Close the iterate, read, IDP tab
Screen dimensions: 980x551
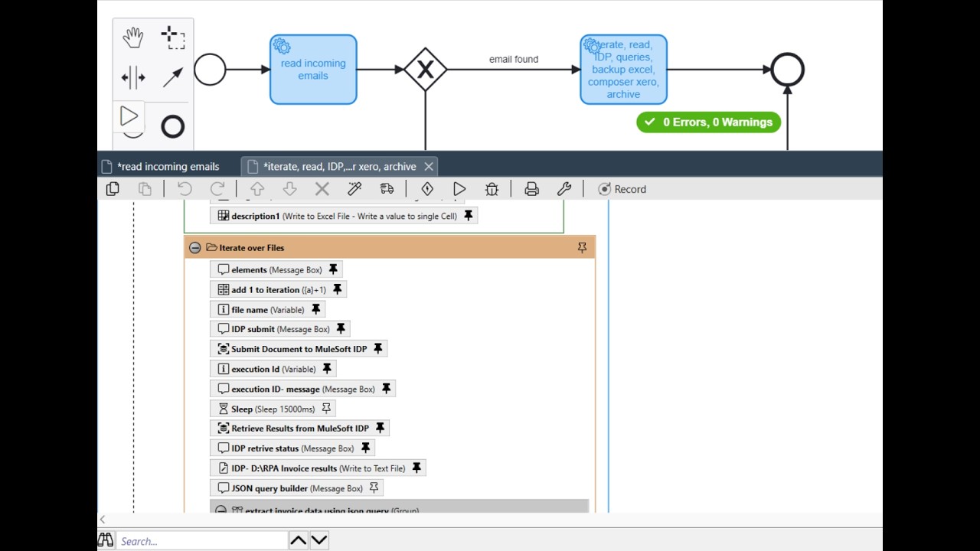(x=429, y=166)
